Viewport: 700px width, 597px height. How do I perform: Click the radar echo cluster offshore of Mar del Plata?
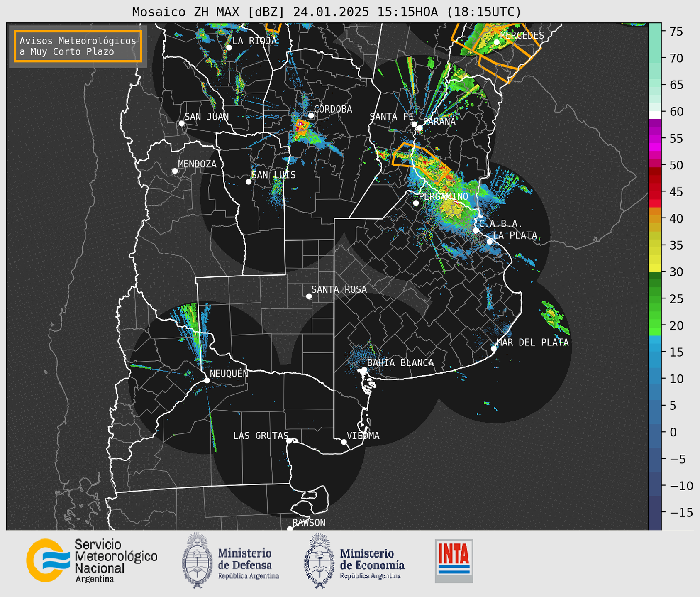coord(554,318)
